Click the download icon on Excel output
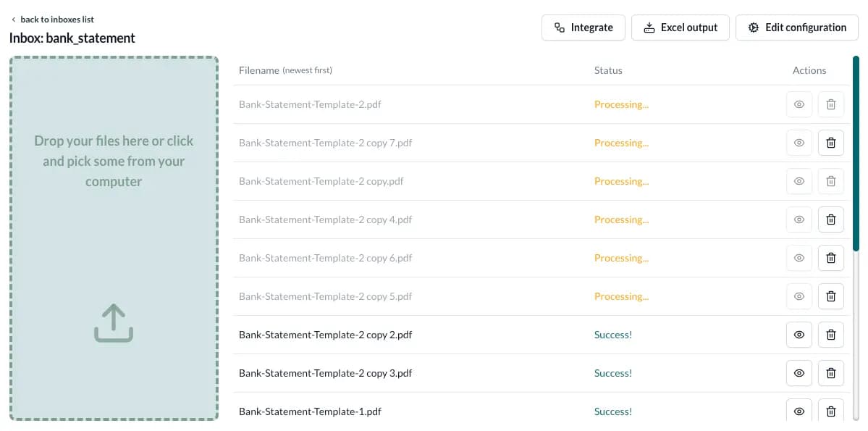 [649, 27]
